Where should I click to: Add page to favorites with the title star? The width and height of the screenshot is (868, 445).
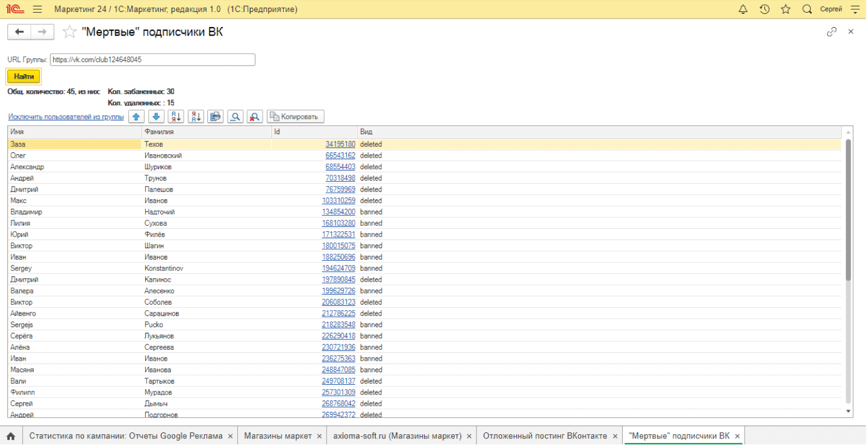70,33
